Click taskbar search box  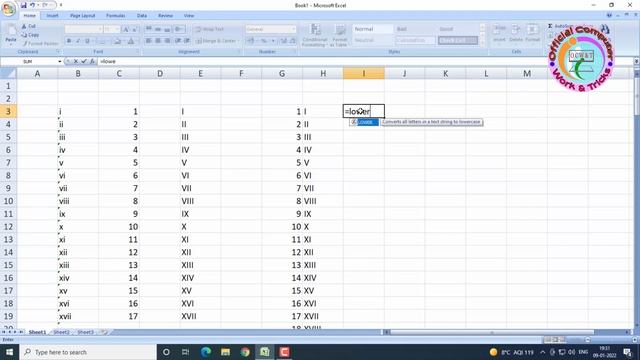coord(87,352)
